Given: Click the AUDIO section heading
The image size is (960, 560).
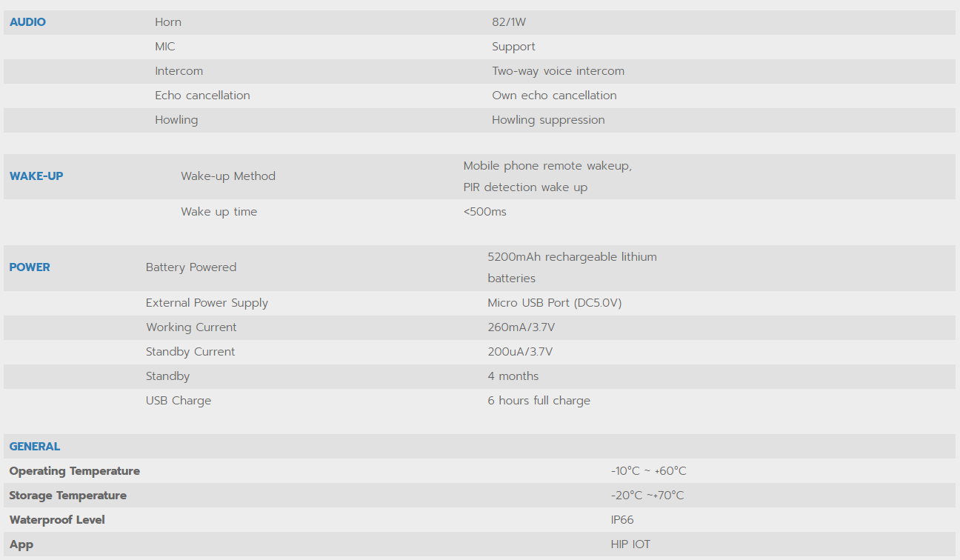Looking at the screenshot, I should [27, 22].
